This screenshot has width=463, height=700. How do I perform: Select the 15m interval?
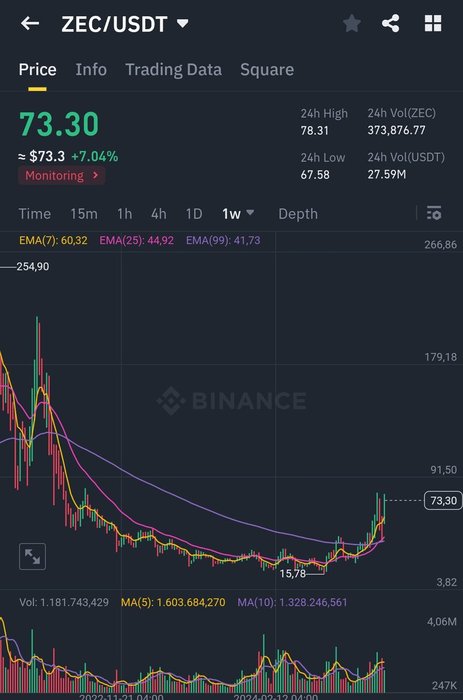click(83, 214)
